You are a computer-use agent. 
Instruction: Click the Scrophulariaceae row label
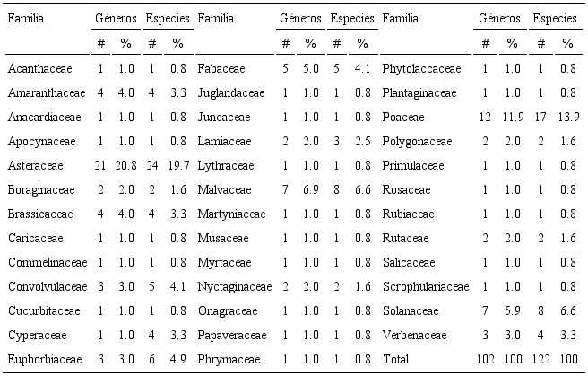425,286
